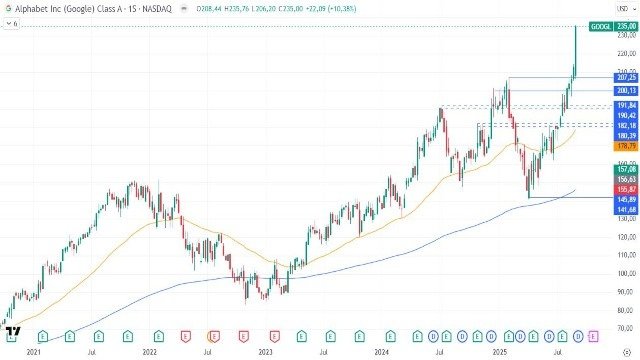Click the 207,25 horizontal line price label
This screenshot has width=640, height=360.
(626, 78)
